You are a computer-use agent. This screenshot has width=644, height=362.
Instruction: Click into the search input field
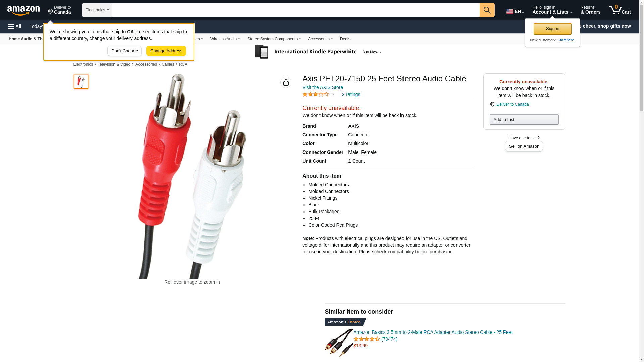point(296,10)
